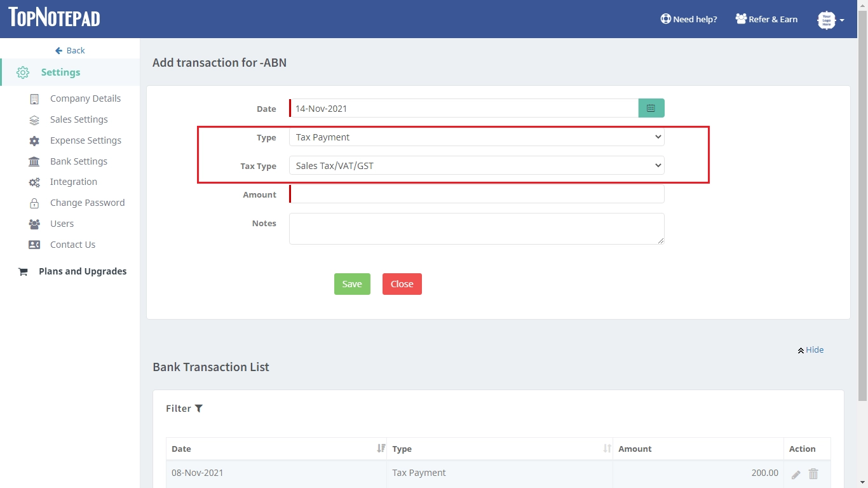Save the transaction with green Save button
Image resolution: width=868 pixels, height=488 pixels.
pyautogui.click(x=352, y=284)
